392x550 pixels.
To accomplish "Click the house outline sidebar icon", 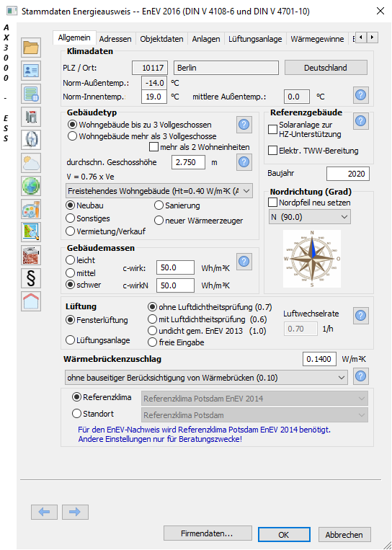I will tap(31, 301).
